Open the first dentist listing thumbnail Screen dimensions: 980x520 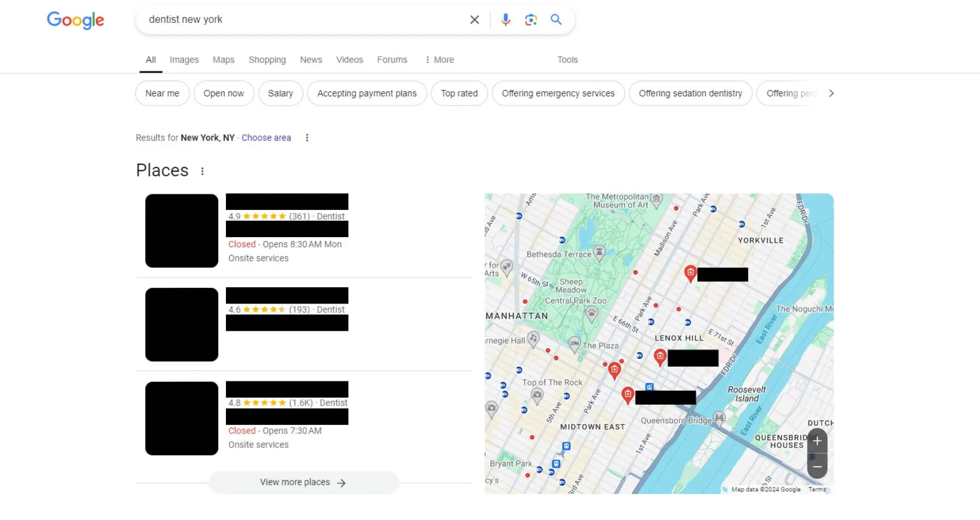pyautogui.click(x=182, y=231)
